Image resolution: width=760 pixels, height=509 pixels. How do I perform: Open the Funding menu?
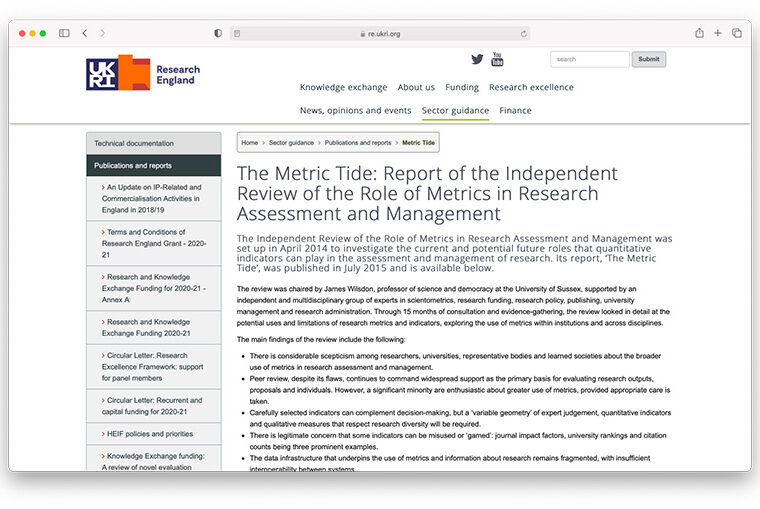point(462,87)
